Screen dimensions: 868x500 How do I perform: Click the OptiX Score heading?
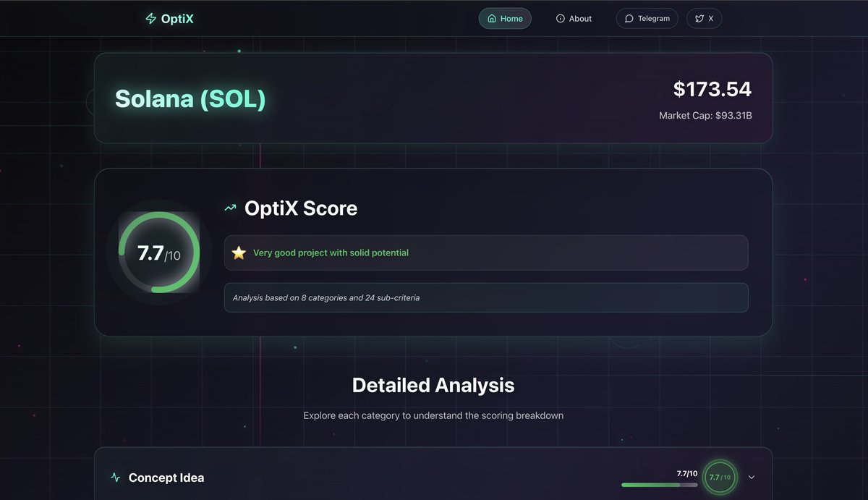point(301,208)
